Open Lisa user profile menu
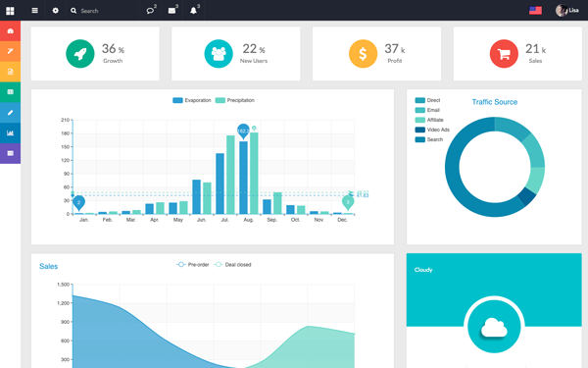This screenshot has width=588, height=368. 566,11
